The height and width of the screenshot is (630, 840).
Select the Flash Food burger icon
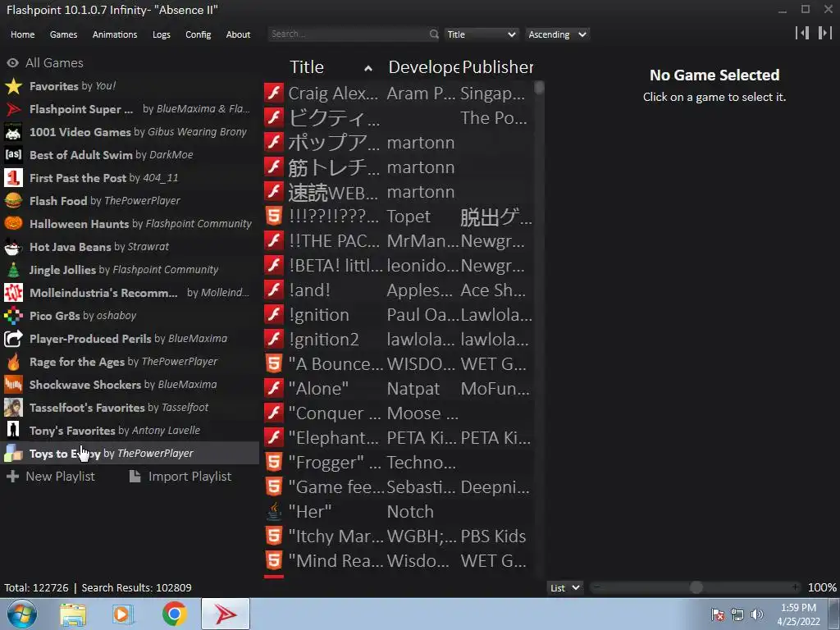pyautogui.click(x=13, y=201)
